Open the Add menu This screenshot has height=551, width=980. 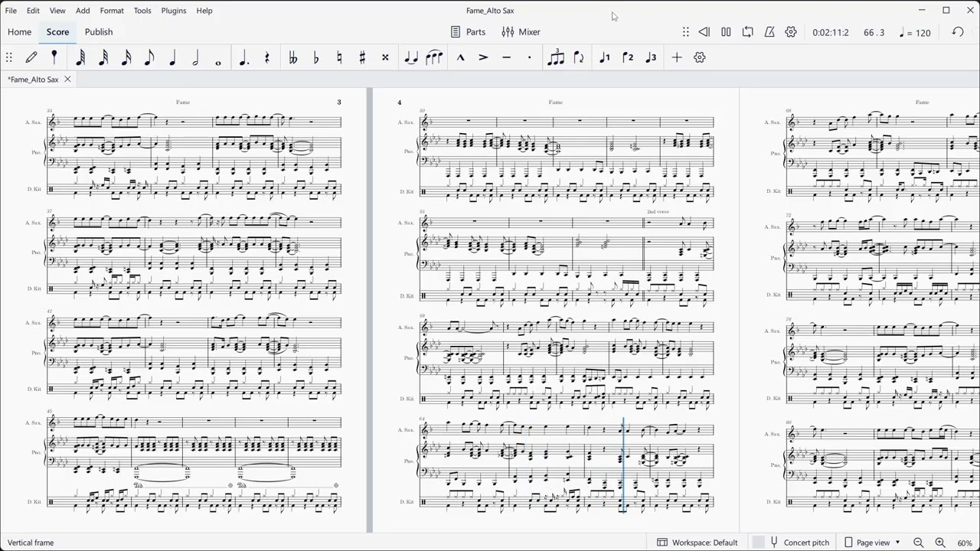(83, 11)
